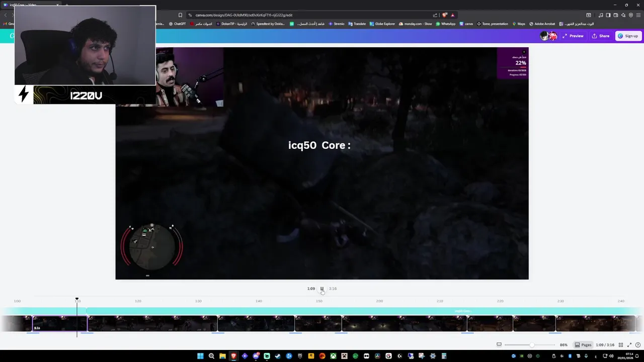The image size is (644, 362).
Task: Open the volume control in system tray
Action: click(x=611, y=356)
